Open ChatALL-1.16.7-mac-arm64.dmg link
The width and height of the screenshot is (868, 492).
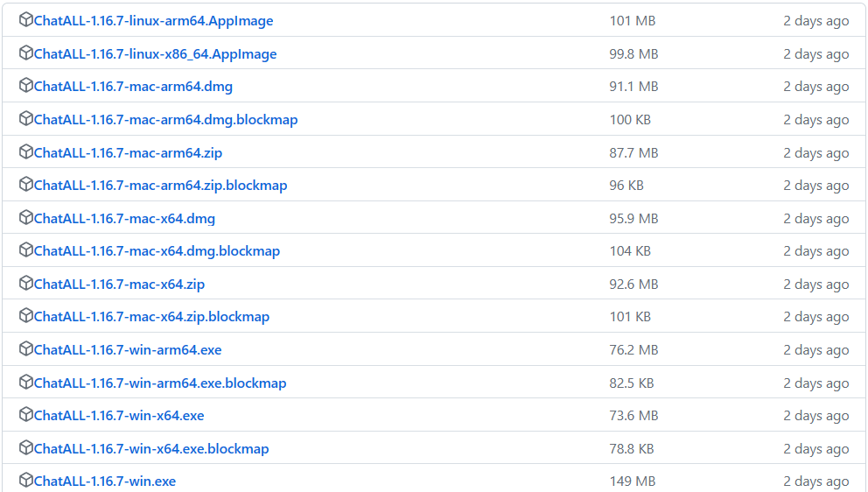pos(133,87)
